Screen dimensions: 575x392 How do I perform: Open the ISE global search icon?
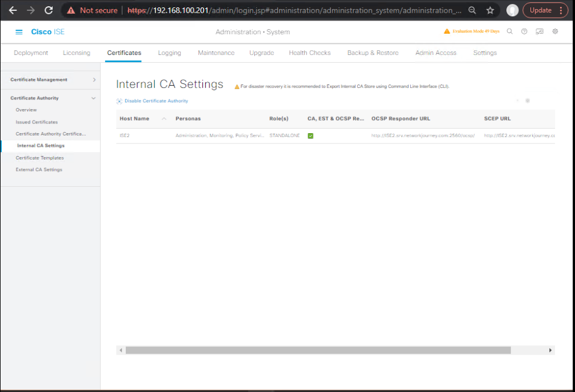click(x=510, y=31)
